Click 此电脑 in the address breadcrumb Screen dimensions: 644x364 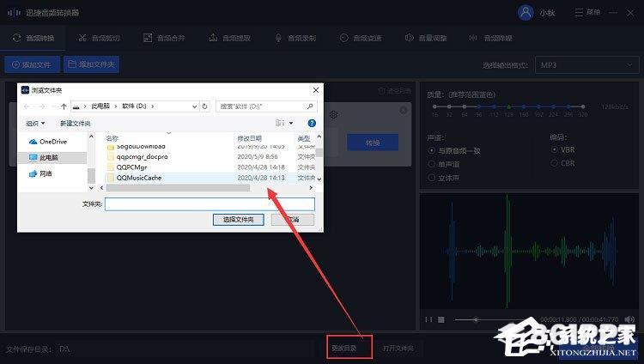[x=100, y=106]
